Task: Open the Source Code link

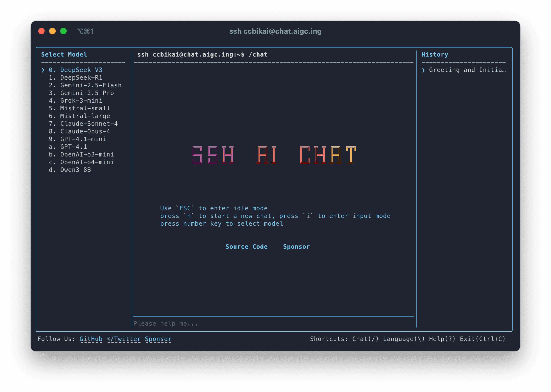Action: point(246,247)
